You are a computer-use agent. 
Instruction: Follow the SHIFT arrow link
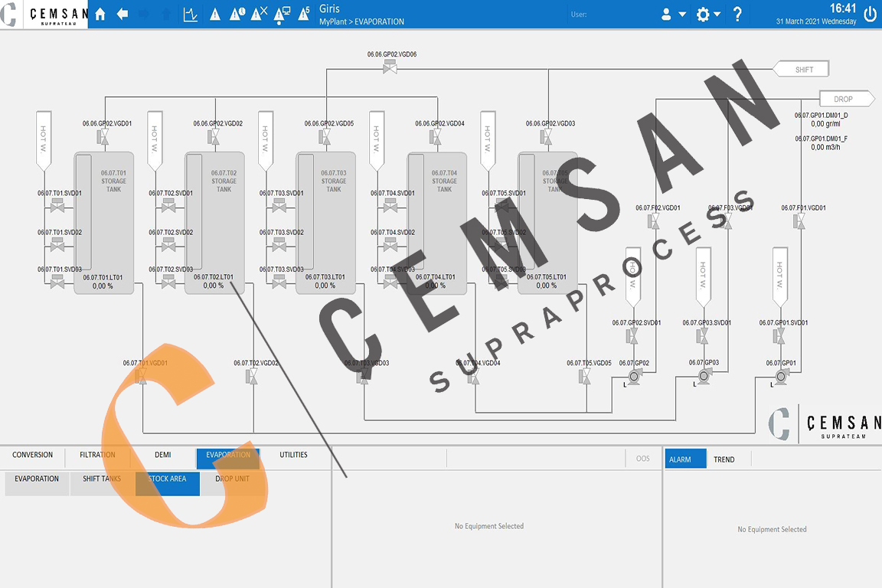[801, 69]
